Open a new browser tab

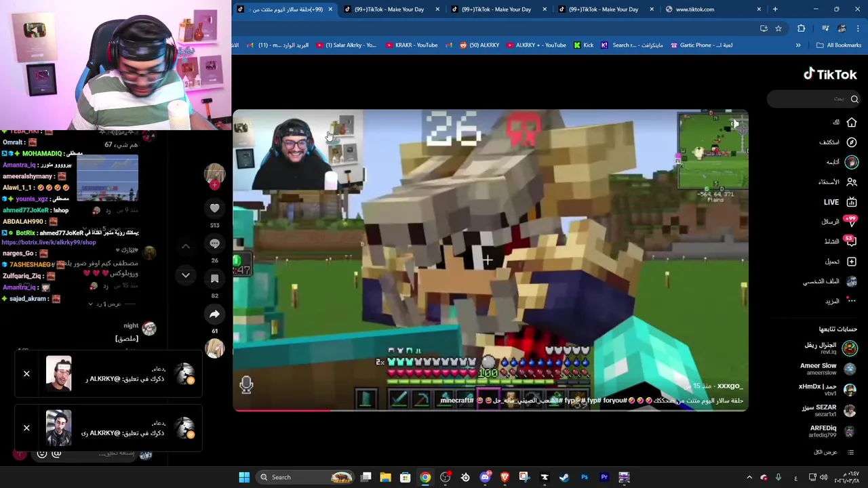click(775, 9)
